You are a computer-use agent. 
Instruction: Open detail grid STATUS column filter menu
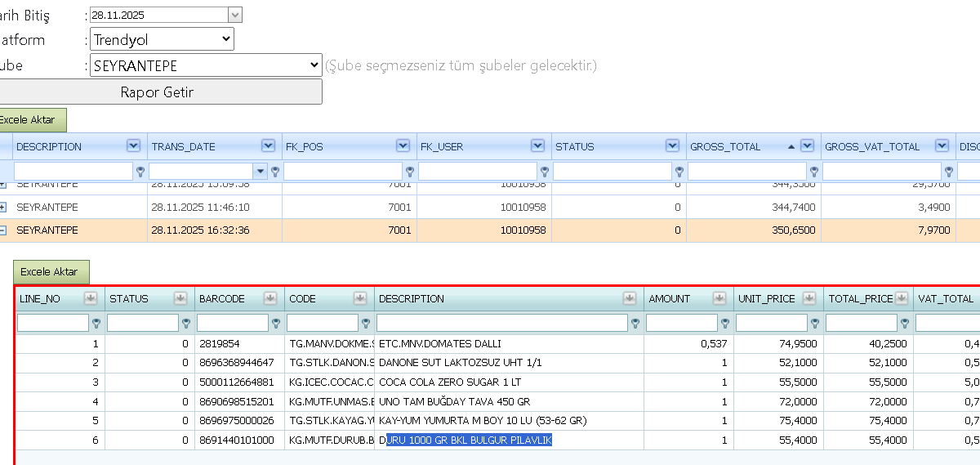[x=180, y=298]
